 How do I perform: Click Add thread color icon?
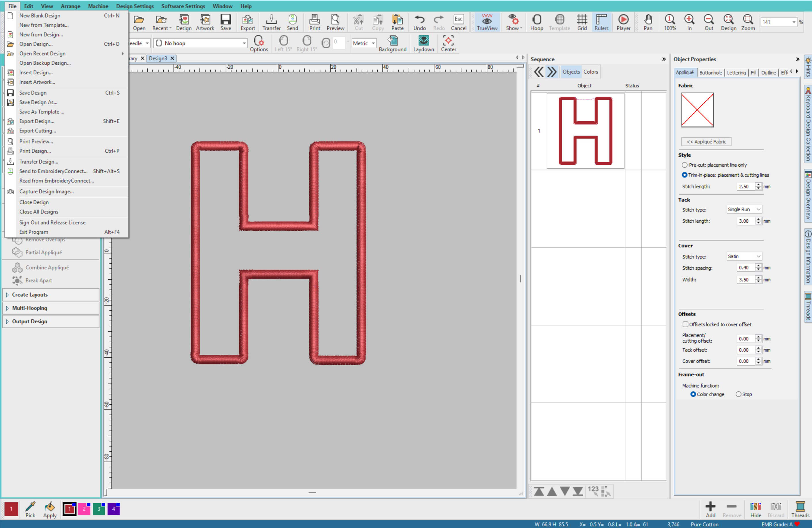[710, 510]
